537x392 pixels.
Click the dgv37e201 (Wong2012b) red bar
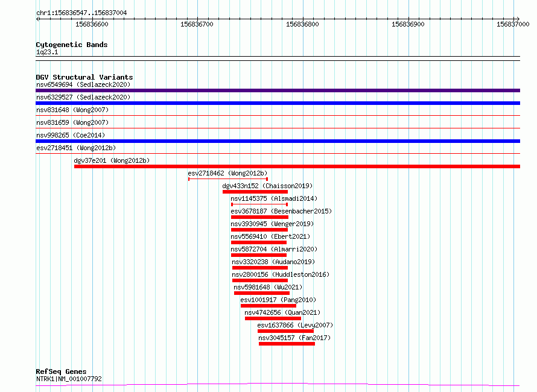[297, 166]
